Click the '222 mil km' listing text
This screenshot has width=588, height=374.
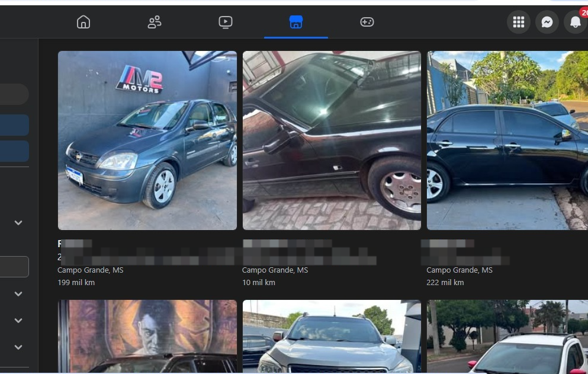(445, 282)
